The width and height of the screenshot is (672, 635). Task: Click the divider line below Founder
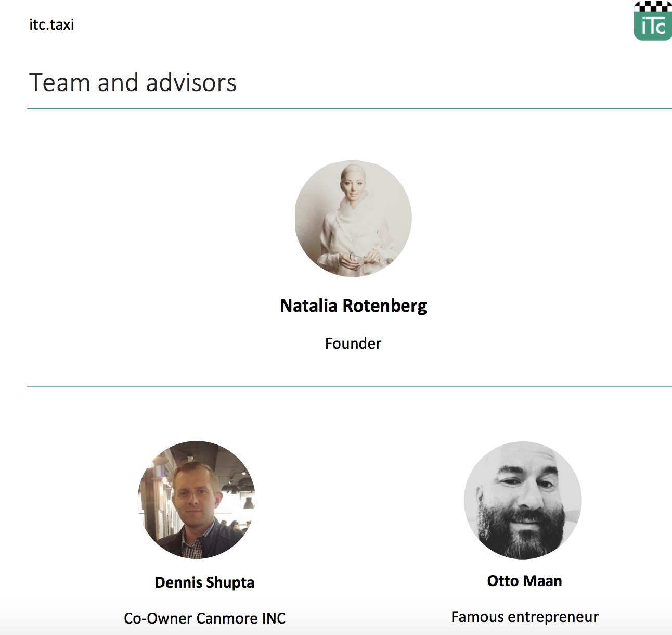click(350, 386)
